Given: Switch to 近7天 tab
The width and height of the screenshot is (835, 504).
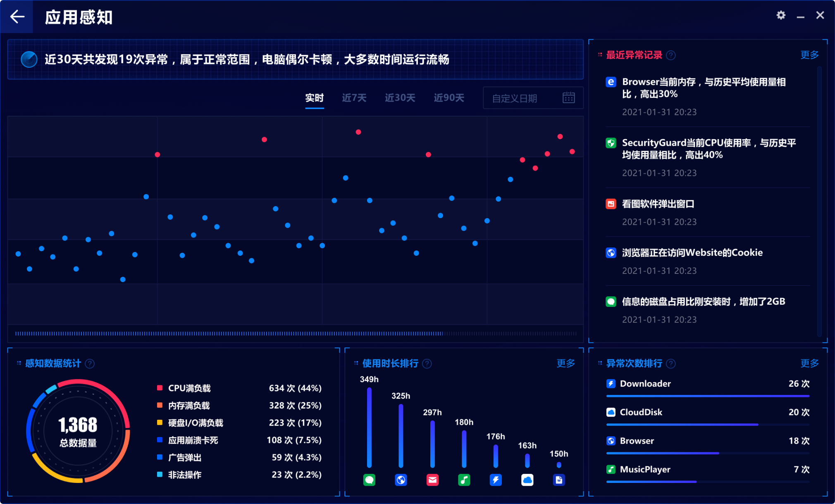Looking at the screenshot, I should tap(354, 98).
